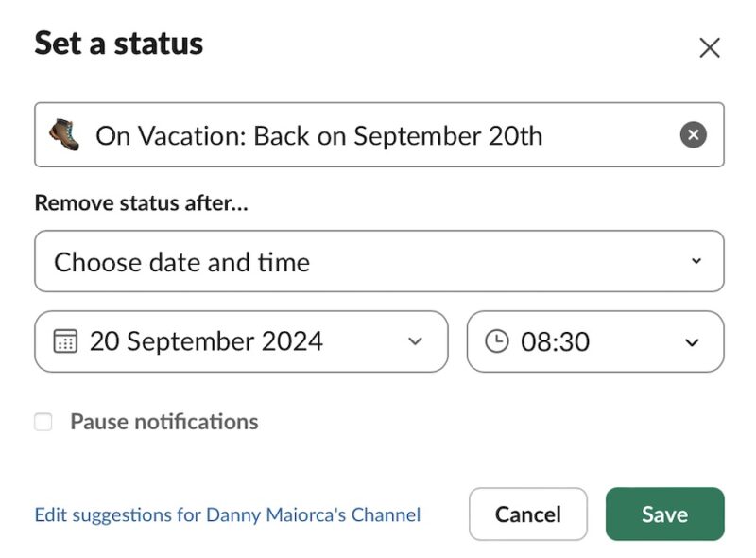Open Edit suggestions for Danny Maiorca's Channel
756x558 pixels.
point(226,514)
